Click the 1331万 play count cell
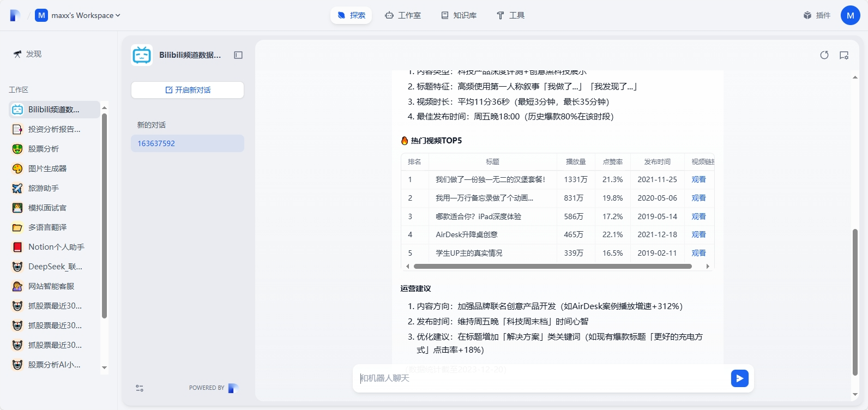The height and width of the screenshot is (410, 868). tap(576, 179)
